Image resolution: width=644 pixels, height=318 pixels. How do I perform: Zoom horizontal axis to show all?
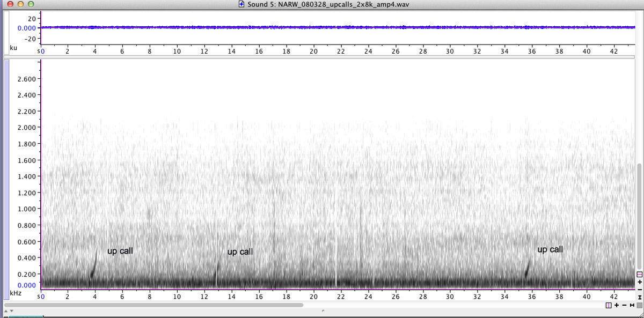(x=632, y=305)
